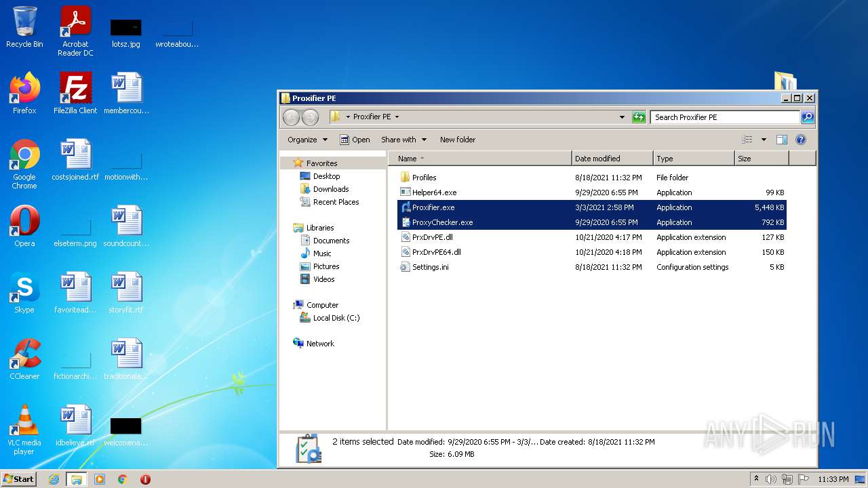Open Videos library

click(323, 279)
